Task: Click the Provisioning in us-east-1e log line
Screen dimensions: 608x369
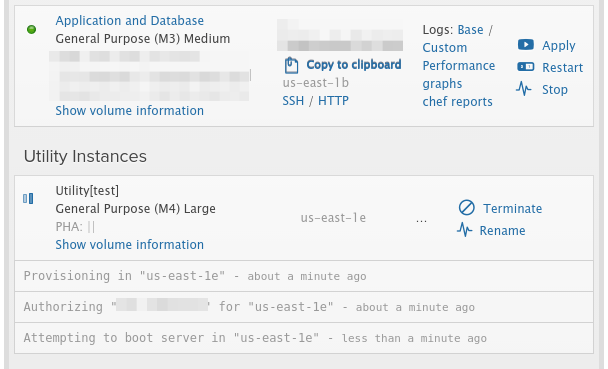Action: [304, 276]
